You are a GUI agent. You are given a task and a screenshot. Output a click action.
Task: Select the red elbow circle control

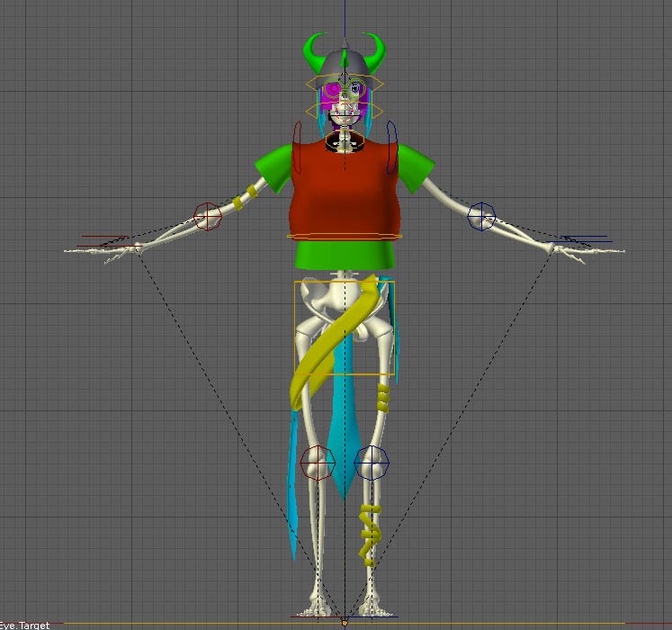(x=208, y=216)
